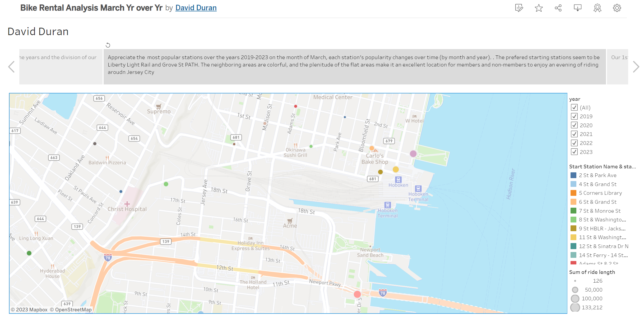The width and height of the screenshot is (644, 318).
Task: Advance to next story point arrow
Action: [x=636, y=67]
